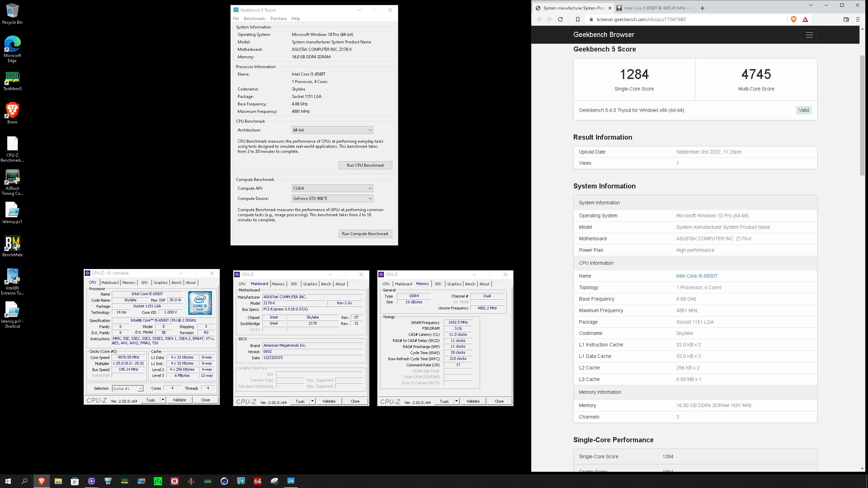
Task: Close the System manufacturer browser tab
Action: pyautogui.click(x=610, y=8)
